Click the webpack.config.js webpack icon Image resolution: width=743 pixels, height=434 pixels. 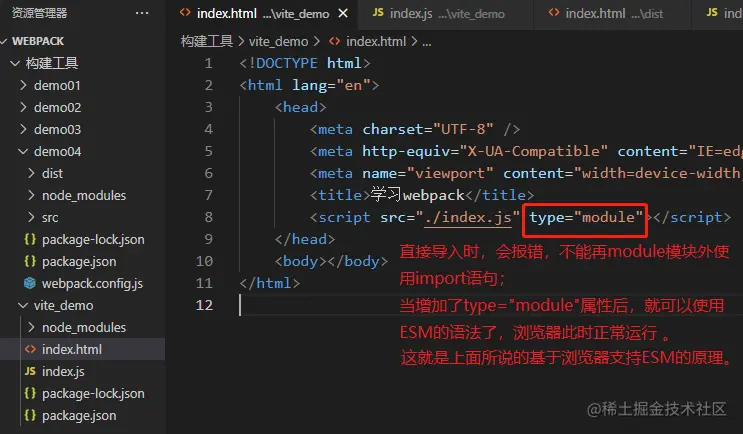point(30,283)
